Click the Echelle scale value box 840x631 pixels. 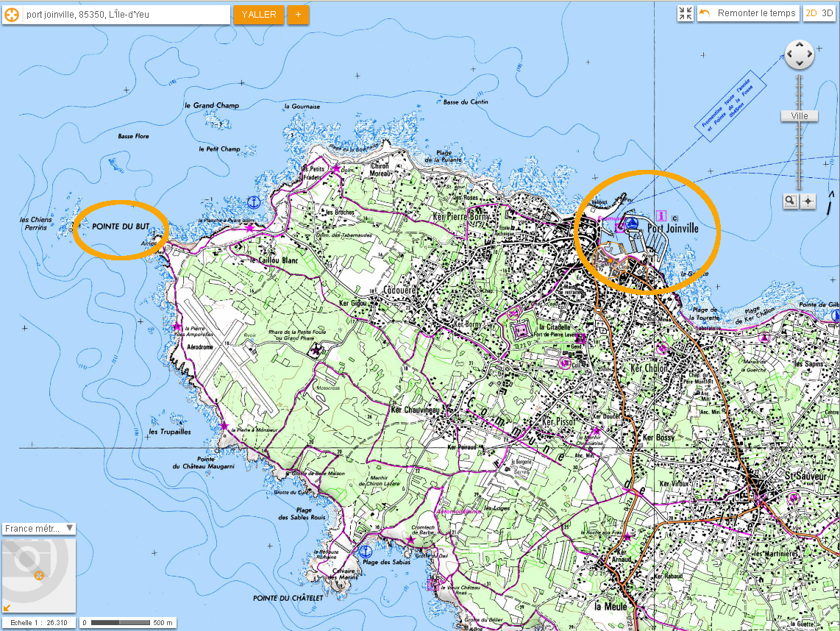pos(38,623)
